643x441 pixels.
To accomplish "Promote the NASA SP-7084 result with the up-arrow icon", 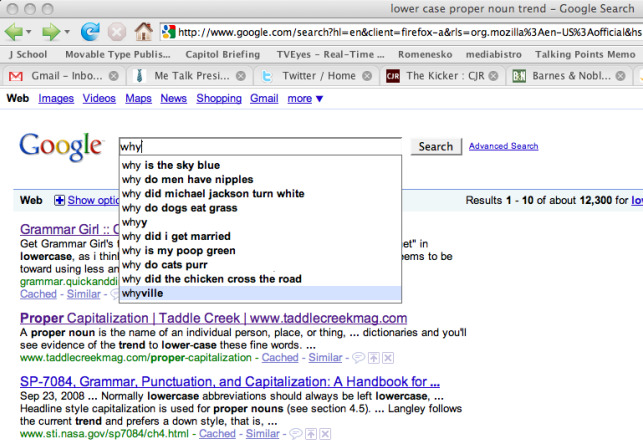I will point(313,434).
